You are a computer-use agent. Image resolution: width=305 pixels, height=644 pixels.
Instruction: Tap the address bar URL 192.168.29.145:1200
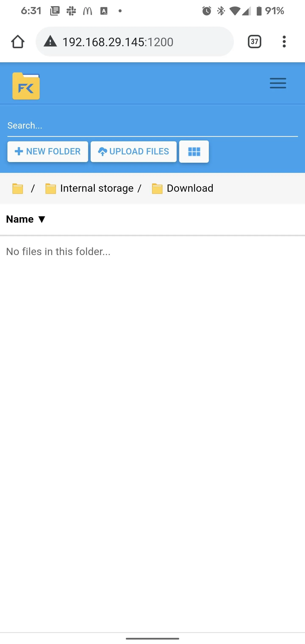click(x=118, y=42)
